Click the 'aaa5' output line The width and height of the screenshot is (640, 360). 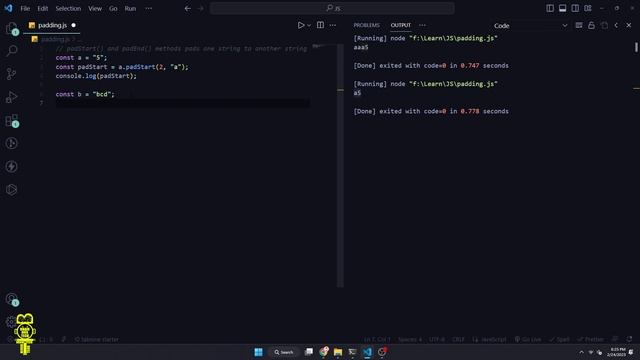(361, 47)
